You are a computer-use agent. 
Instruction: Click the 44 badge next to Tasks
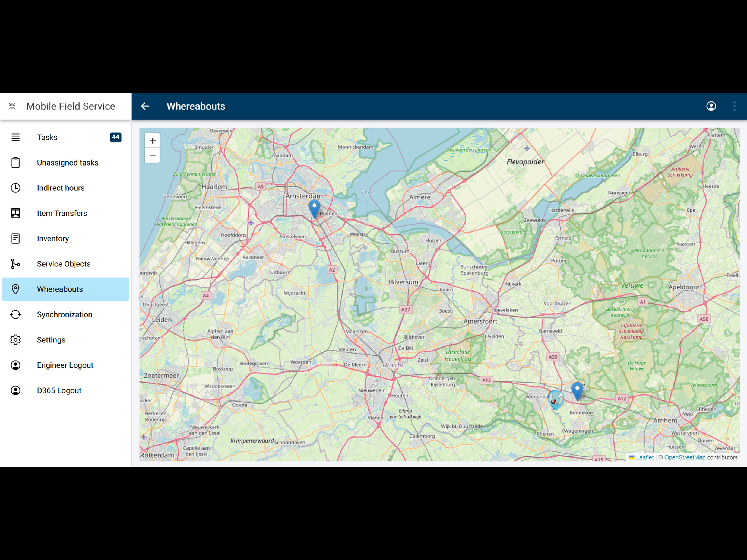(x=116, y=137)
